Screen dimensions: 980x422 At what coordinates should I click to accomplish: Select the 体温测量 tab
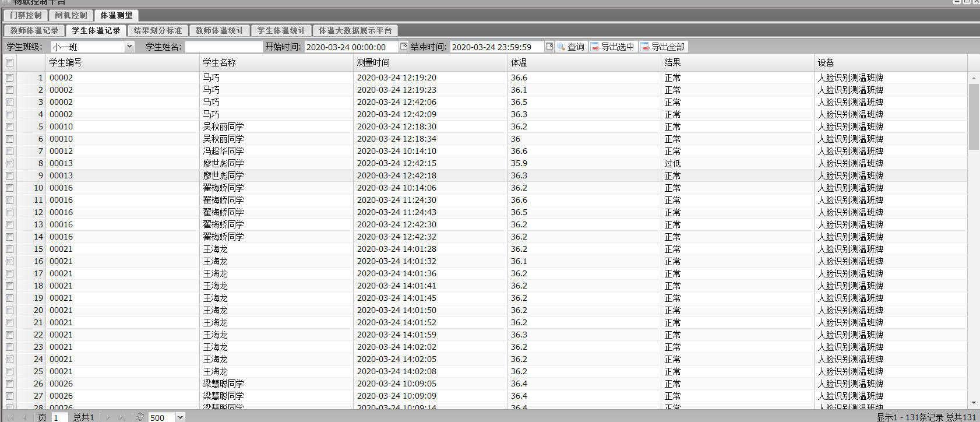click(117, 15)
